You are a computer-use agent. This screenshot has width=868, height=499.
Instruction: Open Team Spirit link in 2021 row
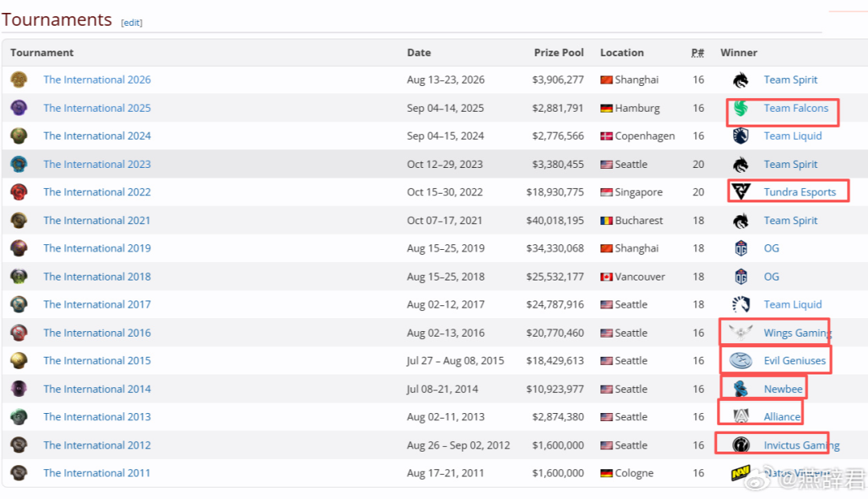click(791, 220)
